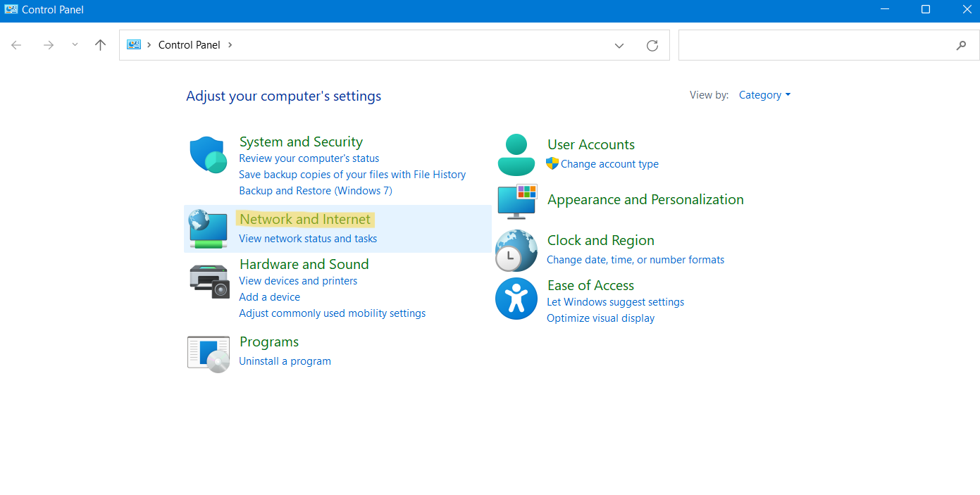Click the Ease of Access icon
This screenshot has height=495, width=980.
click(x=516, y=299)
